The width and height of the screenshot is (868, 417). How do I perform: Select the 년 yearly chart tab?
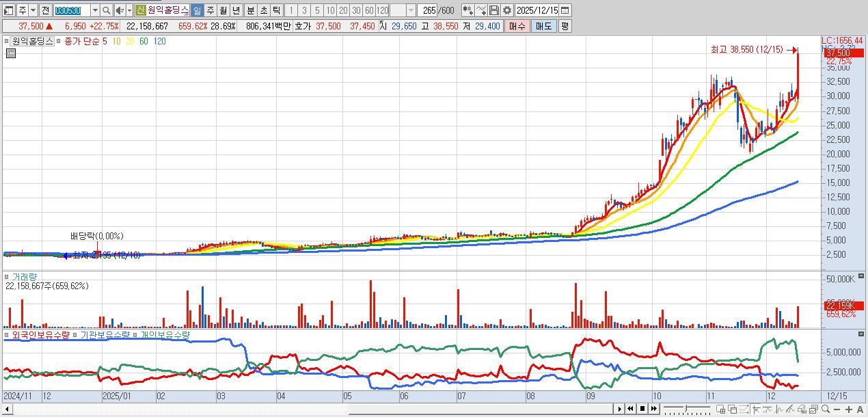coord(236,10)
